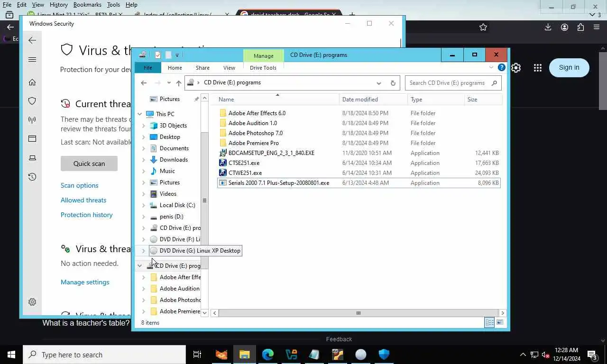
Task: Click Up to parent folder arrow
Action: [179, 83]
